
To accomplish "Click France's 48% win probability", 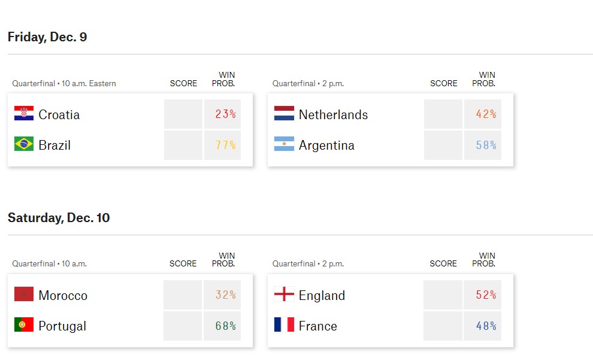I will 486,326.
